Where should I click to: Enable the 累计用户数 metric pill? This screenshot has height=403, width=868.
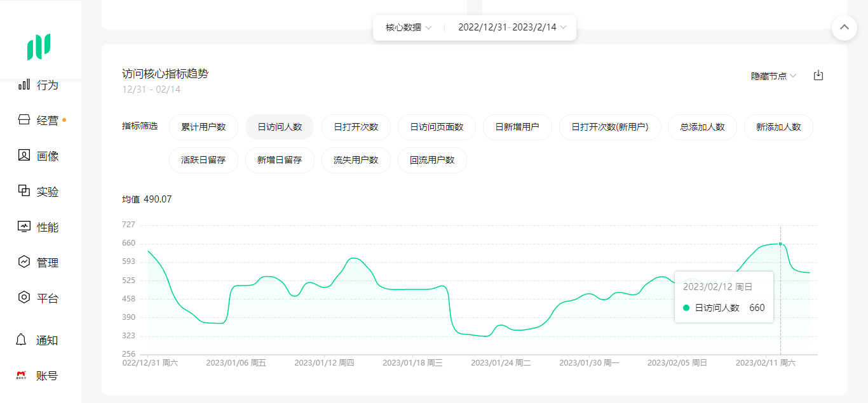tap(203, 127)
